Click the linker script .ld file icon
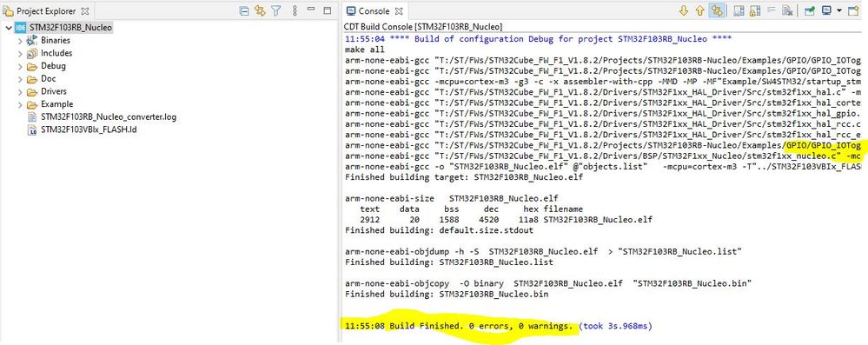This screenshot has height=345, width=868. pyautogui.click(x=32, y=130)
